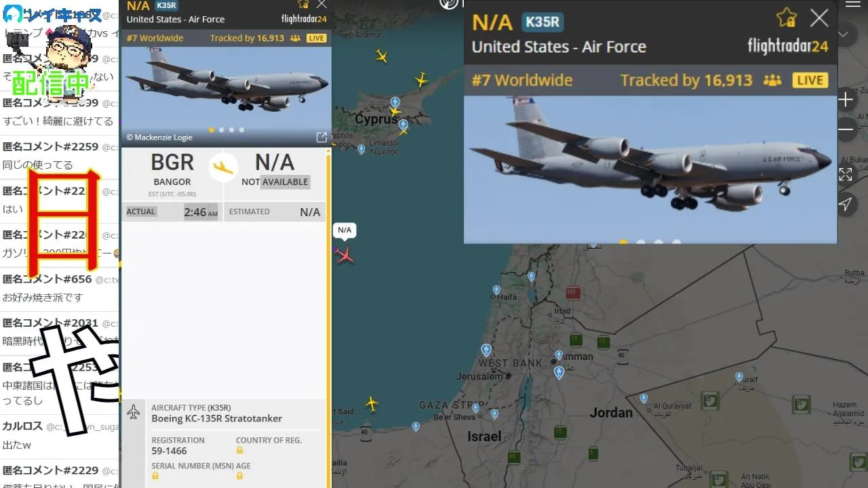The width and height of the screenshot is (868, 488).
Task: Expand the aircraft type section via plane icon
Action: pos(134,411)
